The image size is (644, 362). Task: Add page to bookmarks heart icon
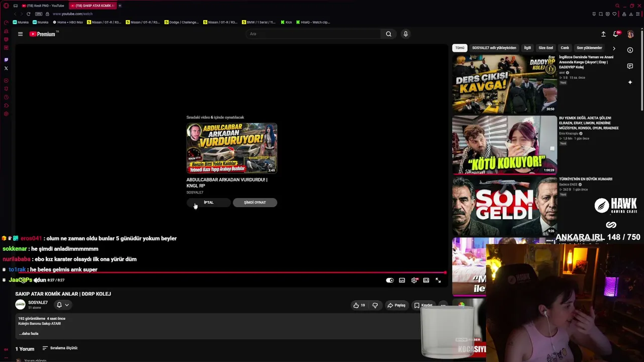click(x=614, y=14)
